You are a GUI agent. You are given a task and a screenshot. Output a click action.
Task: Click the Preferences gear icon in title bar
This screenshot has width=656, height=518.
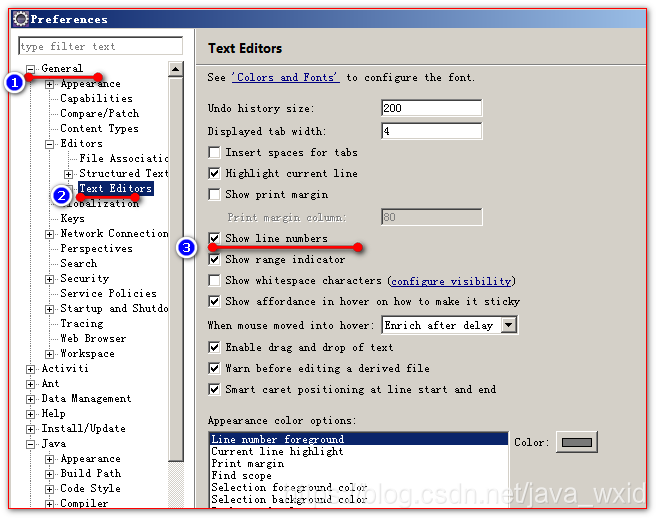[20, 19]
